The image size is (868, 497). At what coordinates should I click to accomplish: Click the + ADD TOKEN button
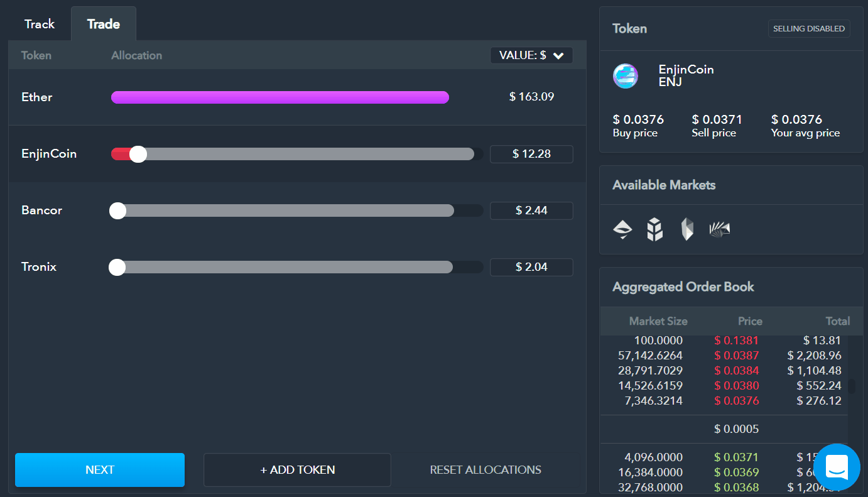click(x=297, y=470)
